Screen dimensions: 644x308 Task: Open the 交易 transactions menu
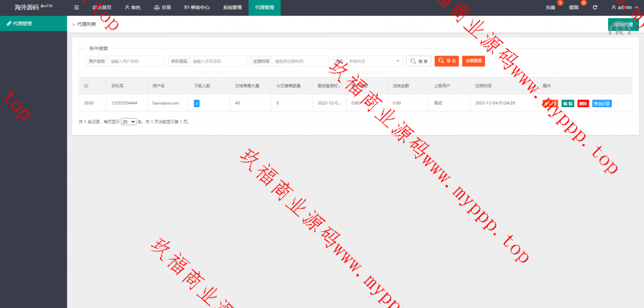(162, 8)
